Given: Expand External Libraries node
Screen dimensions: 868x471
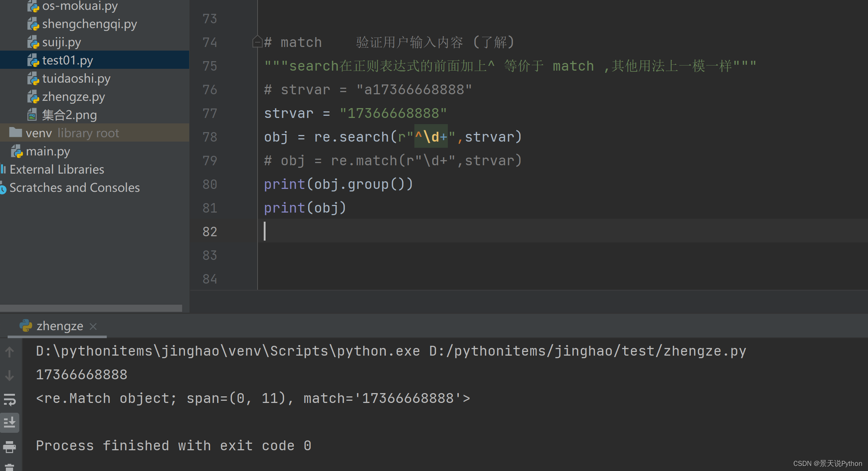Looking at the screenshot, I should tap(57, 170).
